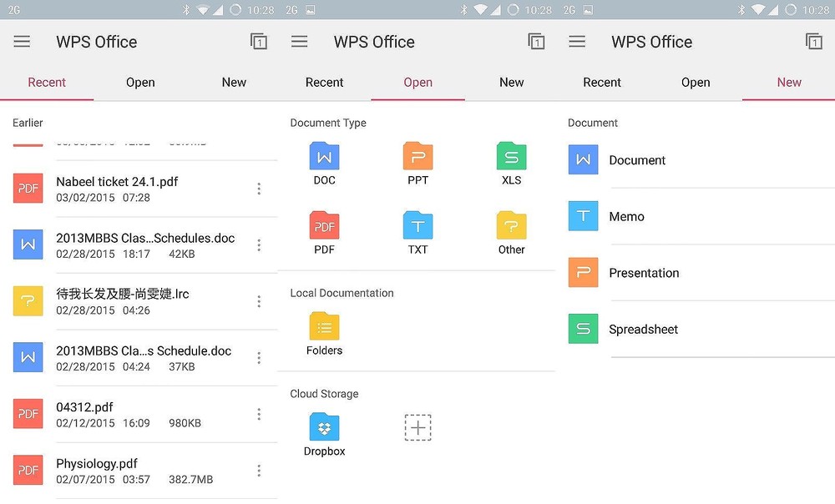Create a new Memo
The width and height of the screenshot is (835, 504).
626,217
